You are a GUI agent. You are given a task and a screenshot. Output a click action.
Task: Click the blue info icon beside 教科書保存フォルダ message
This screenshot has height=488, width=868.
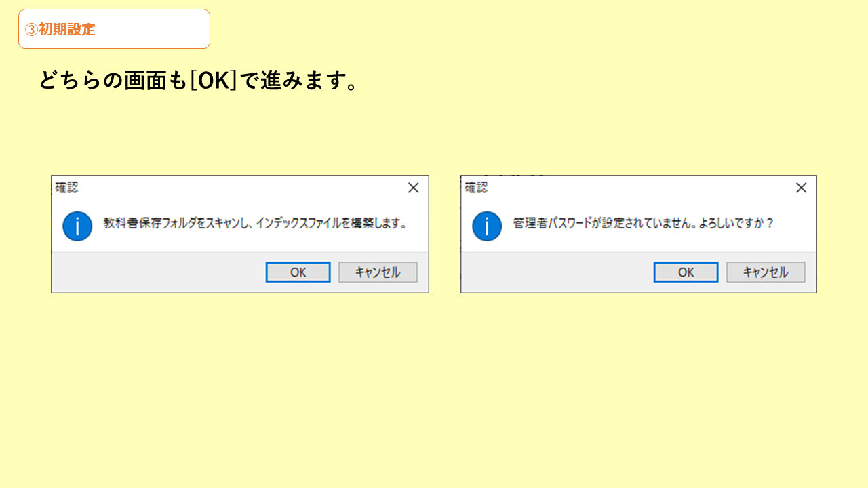[x=77, y=226]
